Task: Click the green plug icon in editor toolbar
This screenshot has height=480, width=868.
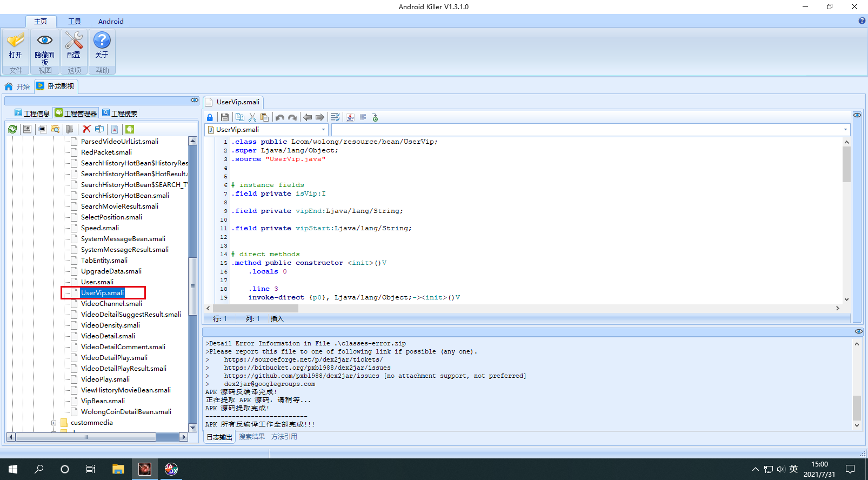Action: [375, 117]
